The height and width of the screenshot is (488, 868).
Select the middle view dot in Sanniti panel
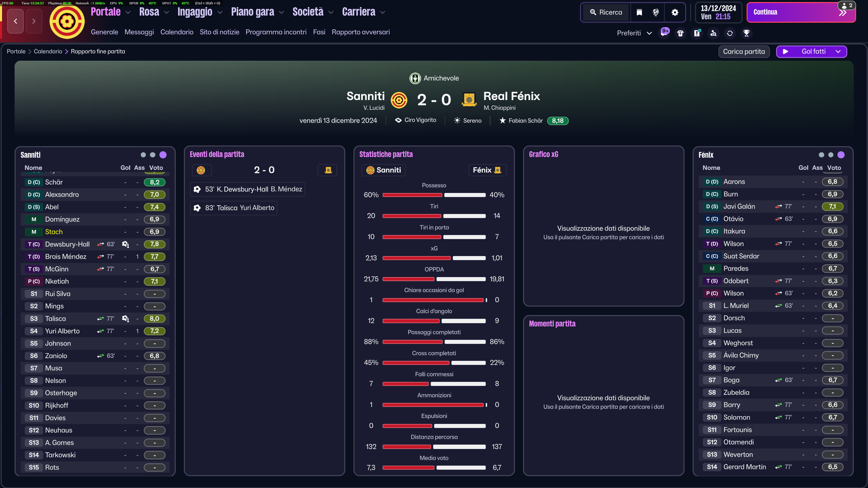point(153,155)
